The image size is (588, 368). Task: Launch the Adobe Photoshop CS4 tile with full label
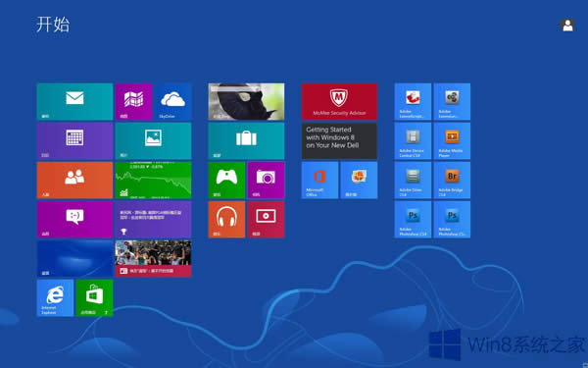pos(413,219)
